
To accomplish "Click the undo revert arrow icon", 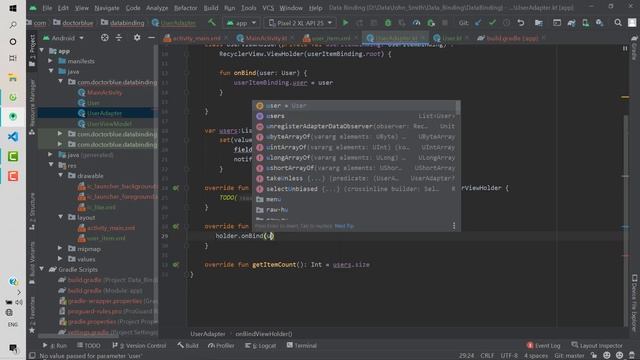I will coord(521,23).
